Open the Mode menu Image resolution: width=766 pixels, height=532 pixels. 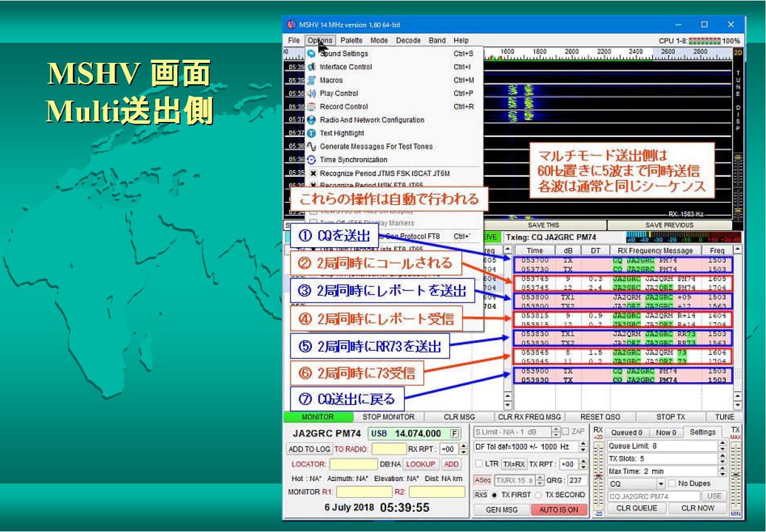379,40
